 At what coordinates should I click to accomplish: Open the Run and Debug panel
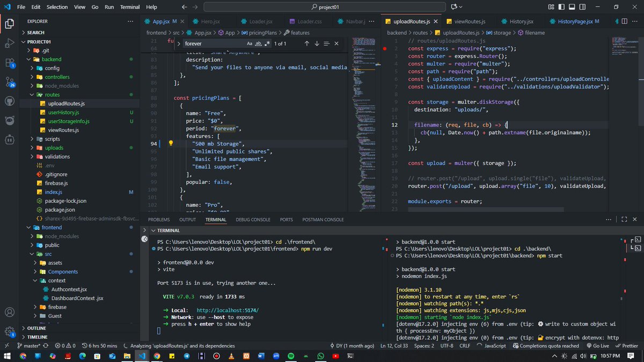click(9, 44)
